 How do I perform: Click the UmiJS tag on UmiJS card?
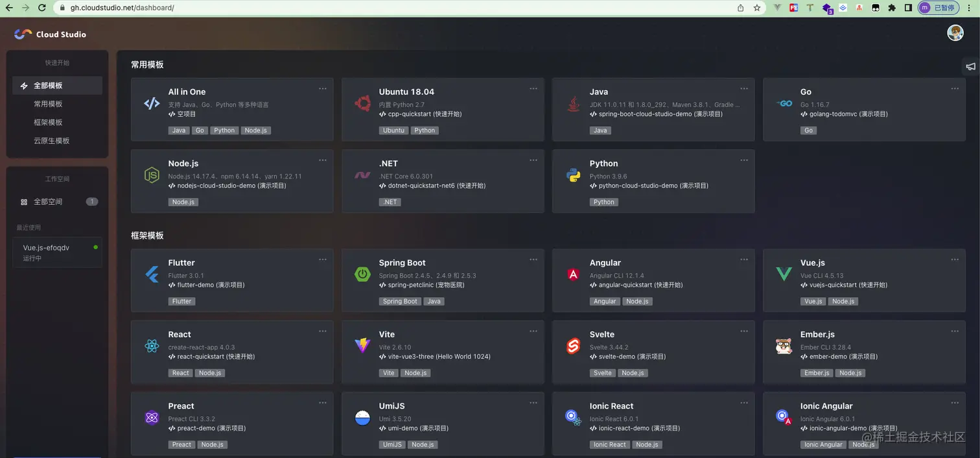click(392, 444)
